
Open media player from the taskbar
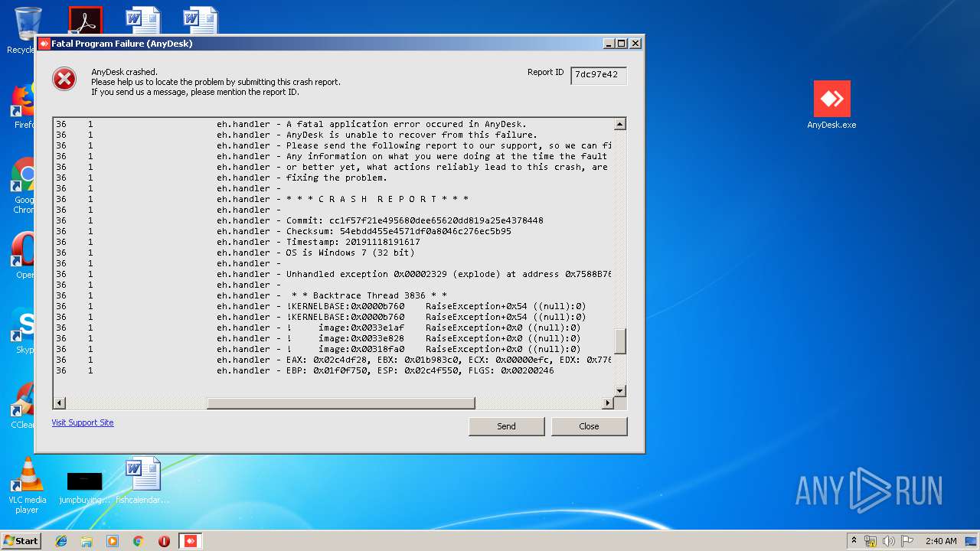113,541
